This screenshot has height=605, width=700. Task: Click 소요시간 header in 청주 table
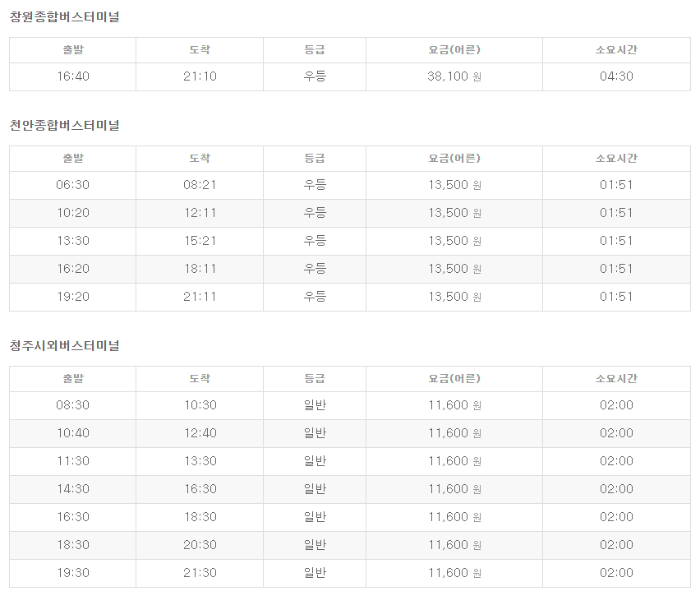click(616, 379)
